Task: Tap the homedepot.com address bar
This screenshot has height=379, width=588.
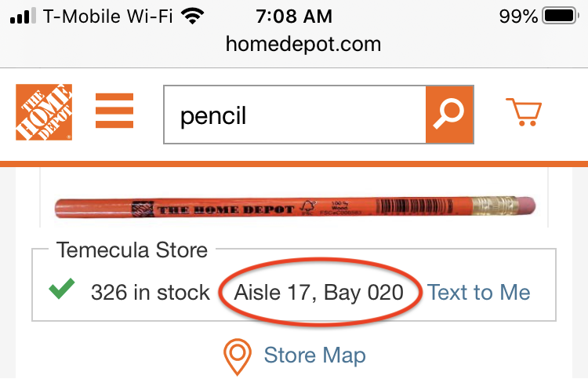Action: (303, 44)
